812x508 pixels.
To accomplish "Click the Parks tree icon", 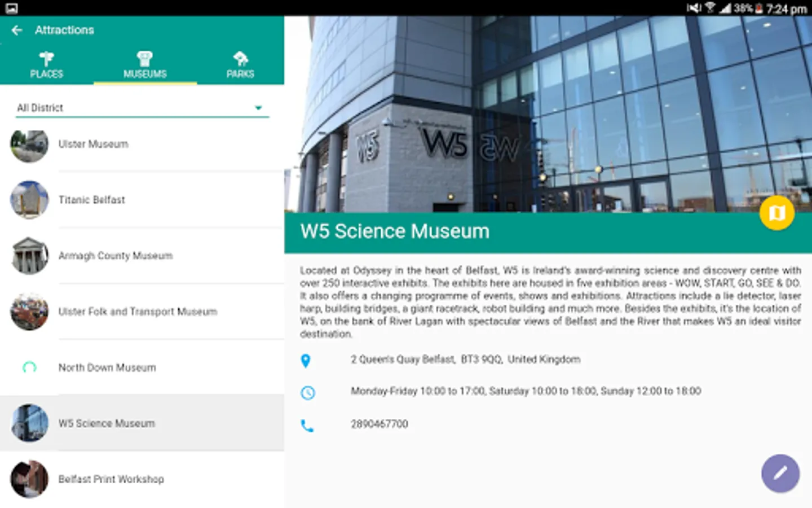I will point(240,58).
